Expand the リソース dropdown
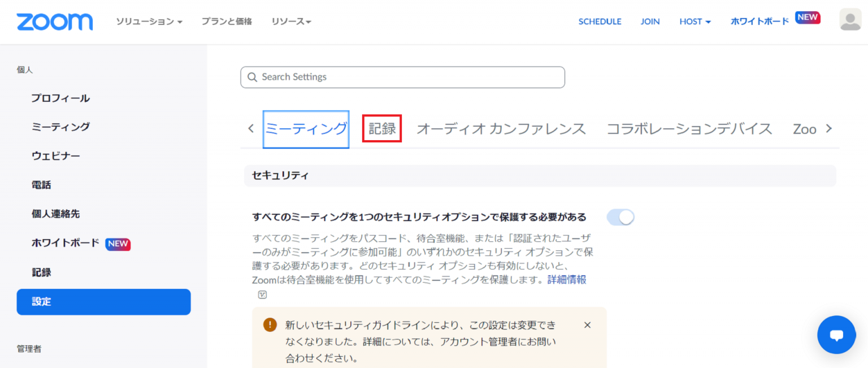 coord(291,21)
